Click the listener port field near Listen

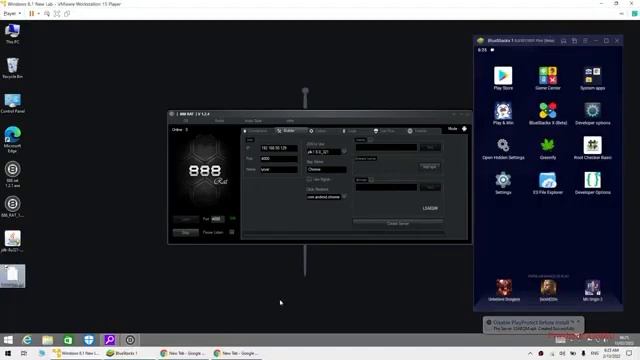pyautogui.click(x=218, y=219)
